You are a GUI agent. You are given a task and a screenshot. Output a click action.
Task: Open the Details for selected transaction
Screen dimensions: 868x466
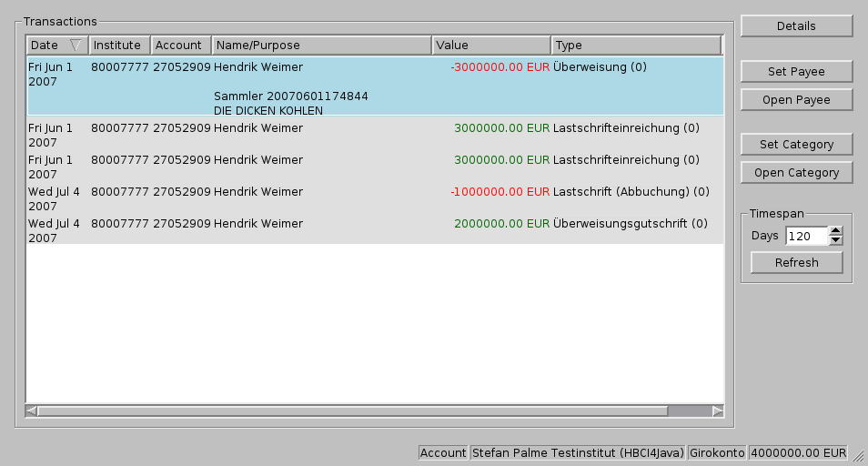tap(796, 26)
